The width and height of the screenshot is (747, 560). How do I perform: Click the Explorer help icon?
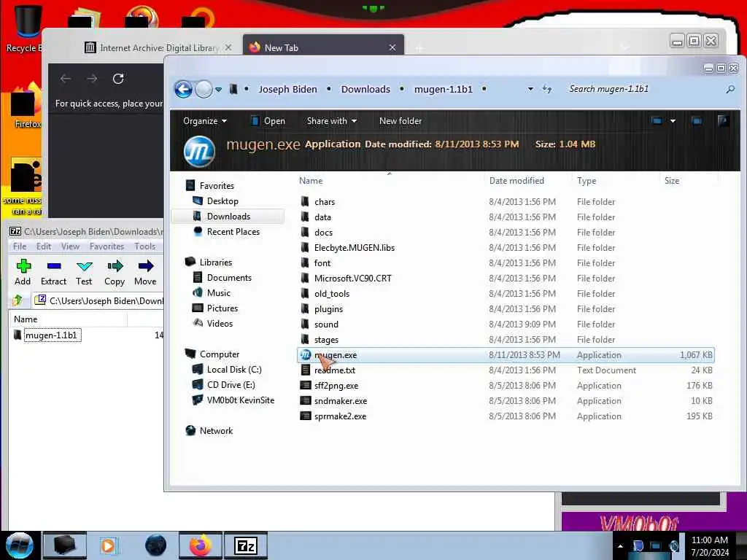tap(723, 121)
